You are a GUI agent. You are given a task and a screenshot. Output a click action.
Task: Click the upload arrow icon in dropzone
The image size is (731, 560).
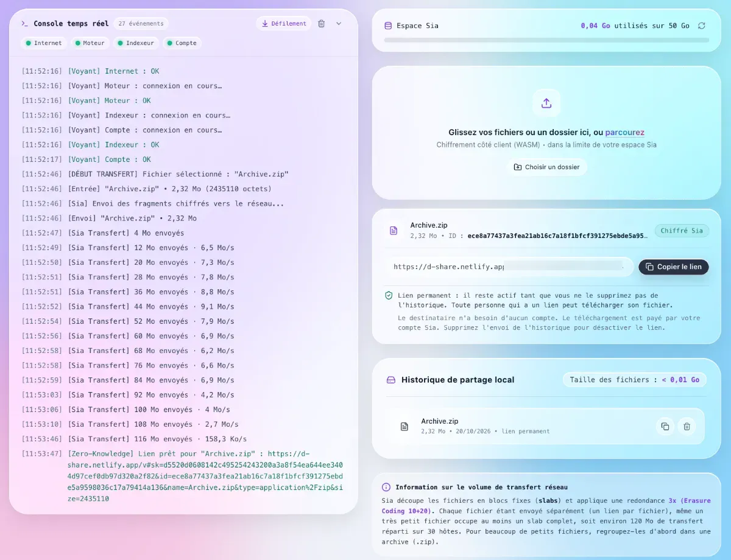click(546, 103)
